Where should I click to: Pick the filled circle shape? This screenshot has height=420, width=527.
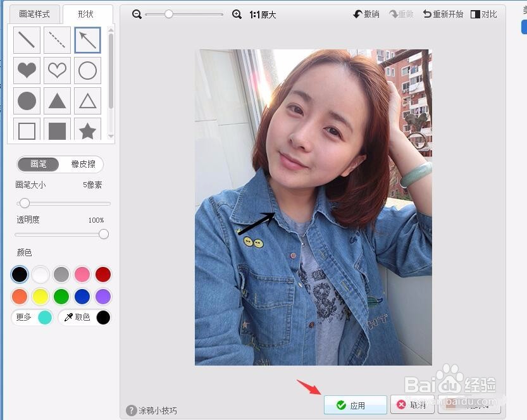tap(27, 101)
